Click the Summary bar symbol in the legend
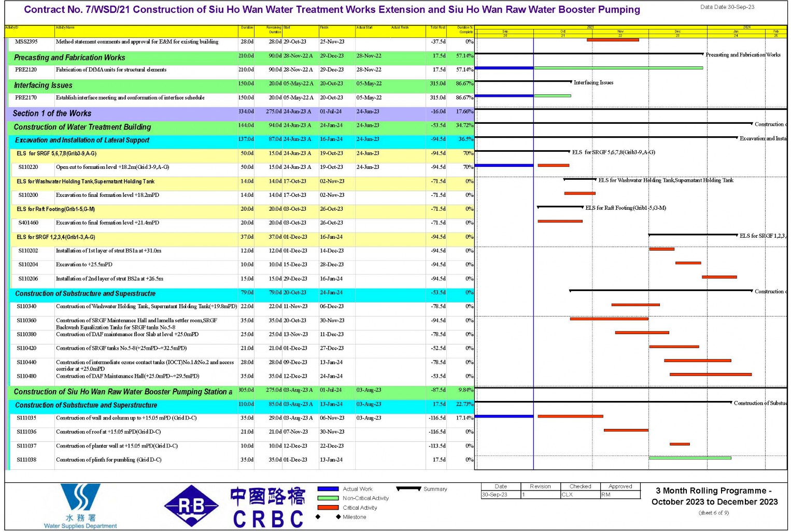 pos(408,488)
